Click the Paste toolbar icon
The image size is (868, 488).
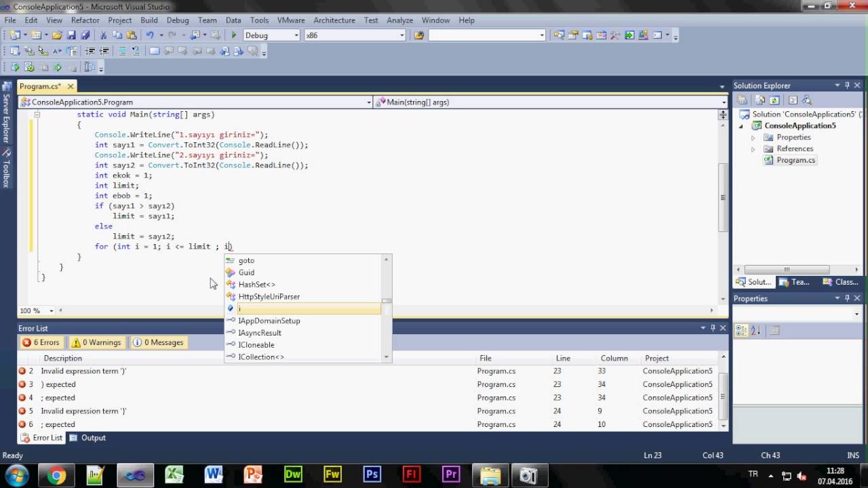click(131, 35)
